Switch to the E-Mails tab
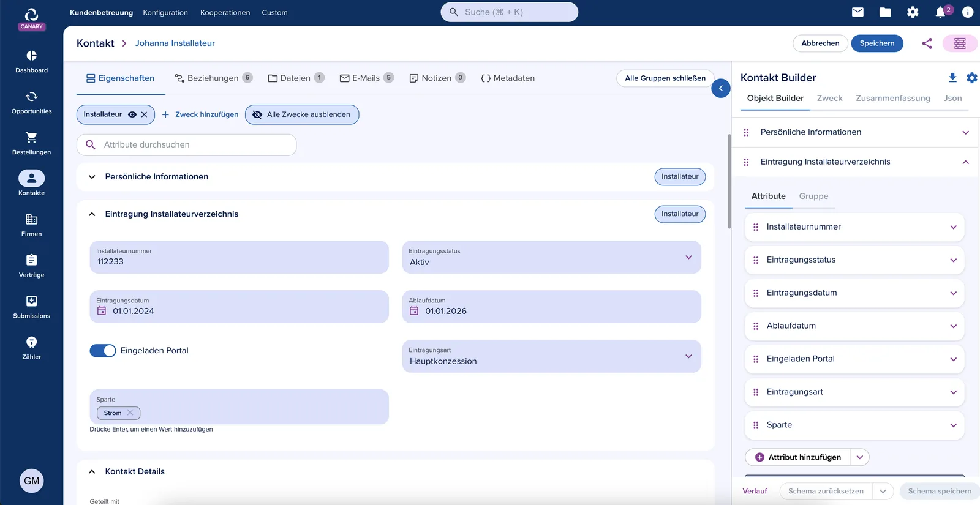 pyautogui.click(x=366, y=78)
